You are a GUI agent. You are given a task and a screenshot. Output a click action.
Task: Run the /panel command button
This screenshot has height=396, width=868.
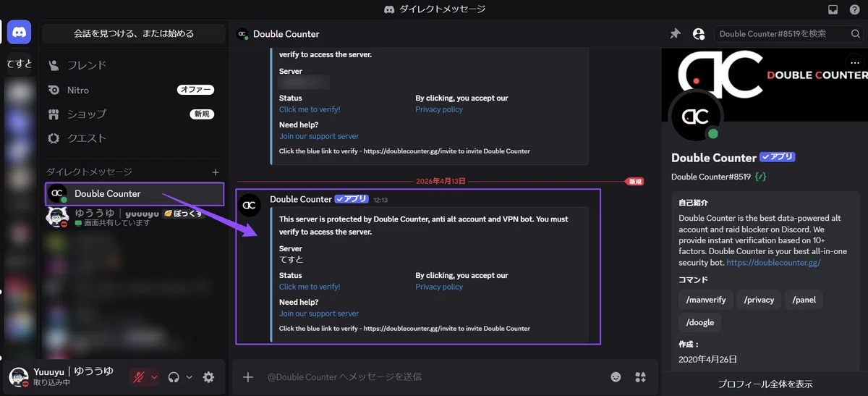(804, 300)
